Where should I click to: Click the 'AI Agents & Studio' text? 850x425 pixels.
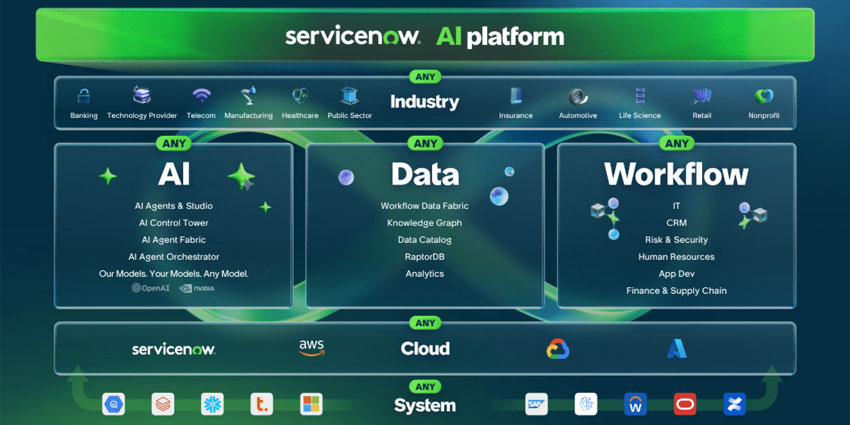pos(174,206)
